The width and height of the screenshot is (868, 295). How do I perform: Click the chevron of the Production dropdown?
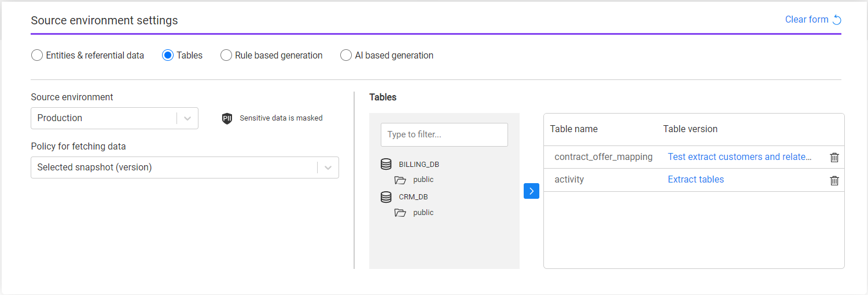pyautogui.click(x=187, y=118)
